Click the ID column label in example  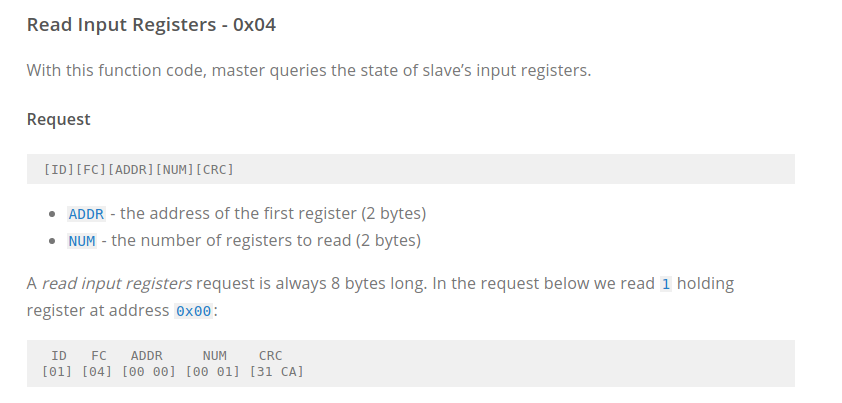(x=59, y=356)
